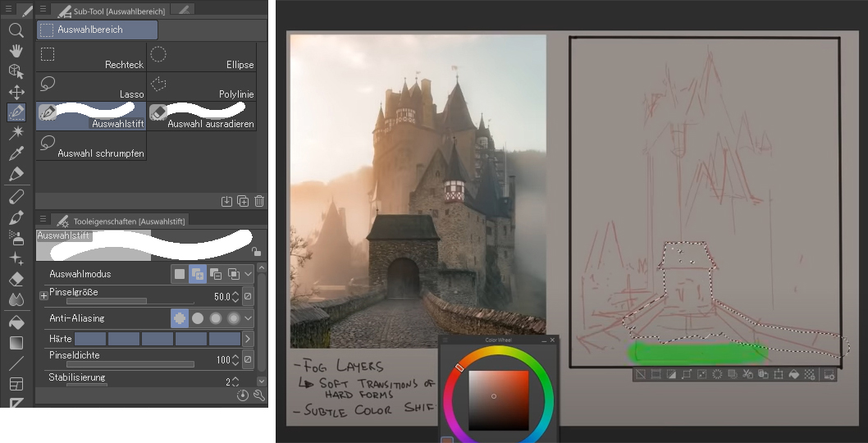The height and width of the screenshot is (443, 868).
Task: Pick the Magic Wand auto-select tool
Action: [16, 132]
